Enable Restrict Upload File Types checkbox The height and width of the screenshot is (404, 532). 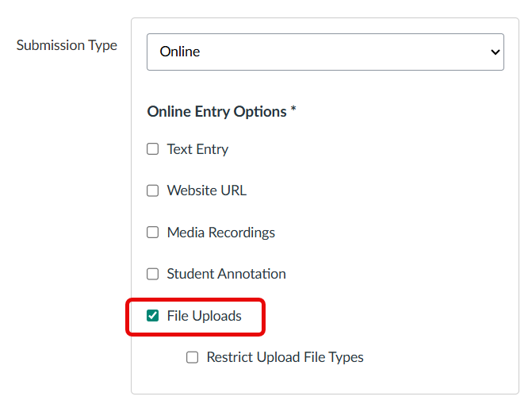tap(193, 357)
